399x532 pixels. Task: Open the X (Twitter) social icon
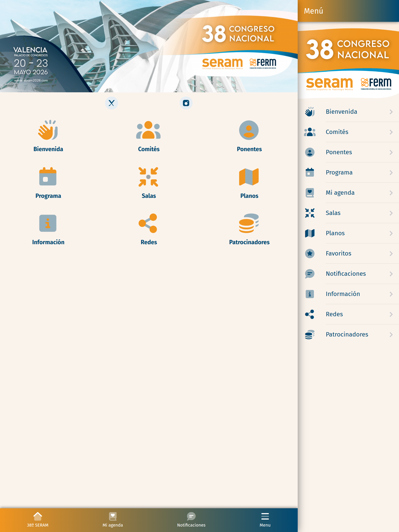(111, 103)
